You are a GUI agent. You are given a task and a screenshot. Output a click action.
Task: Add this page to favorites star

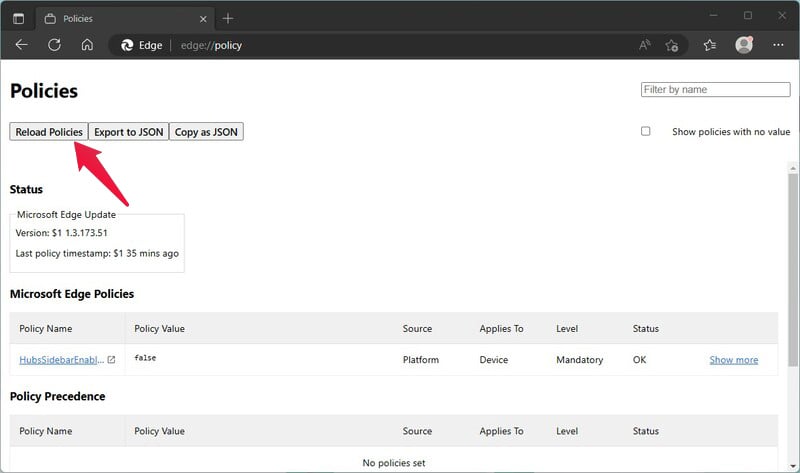[672, 45]
